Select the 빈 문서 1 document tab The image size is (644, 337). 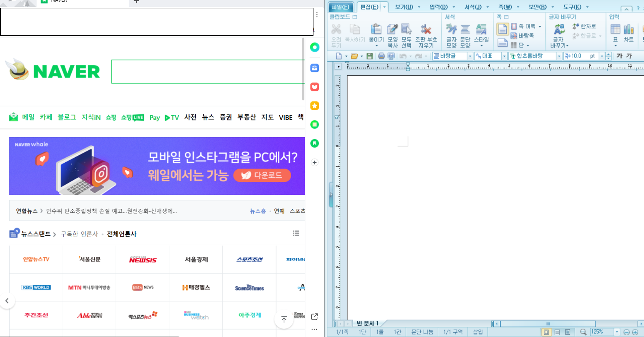(x=367, y=323)
